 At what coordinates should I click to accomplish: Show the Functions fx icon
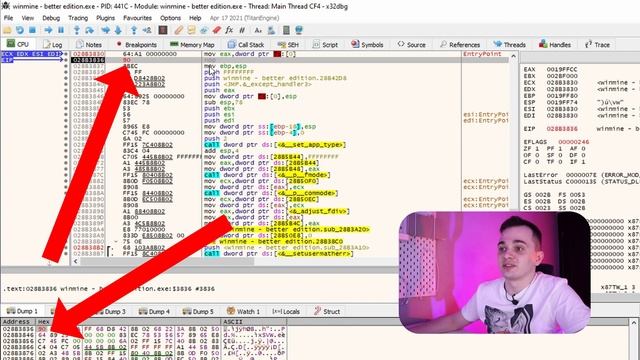(229, 30)
